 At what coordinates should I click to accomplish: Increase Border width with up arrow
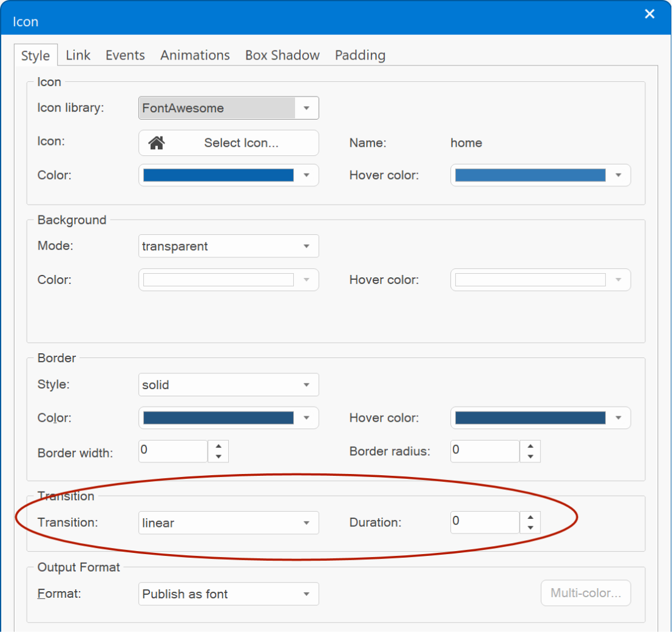(x=219, y=446)
